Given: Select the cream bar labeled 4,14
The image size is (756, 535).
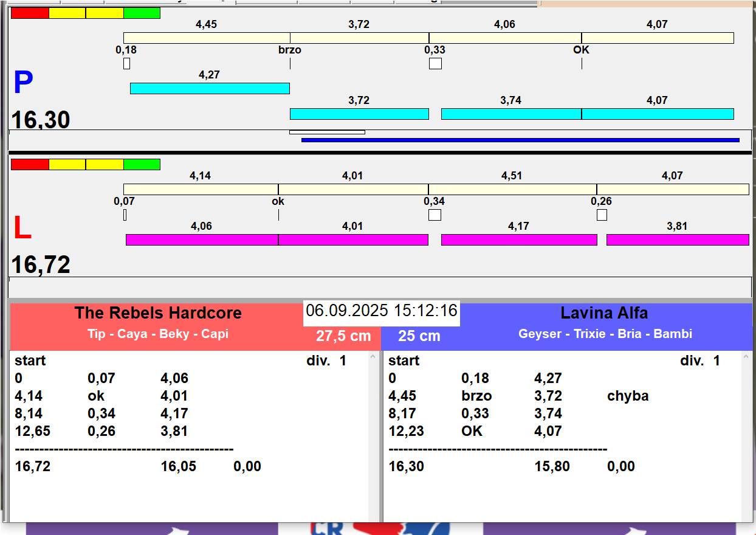Looking at the screenshot, I should (x=201, y=190).
